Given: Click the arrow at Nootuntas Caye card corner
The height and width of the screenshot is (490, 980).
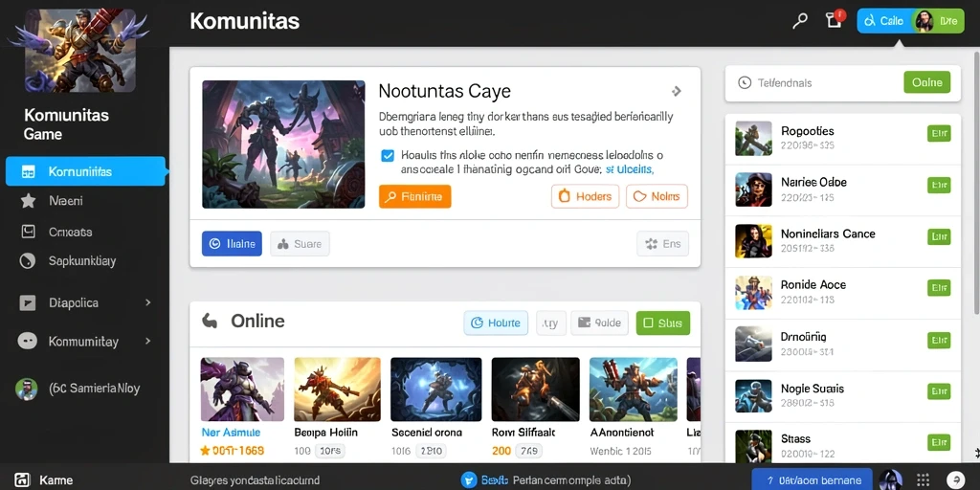Looking at the screenshot, I should coord(676,91).
